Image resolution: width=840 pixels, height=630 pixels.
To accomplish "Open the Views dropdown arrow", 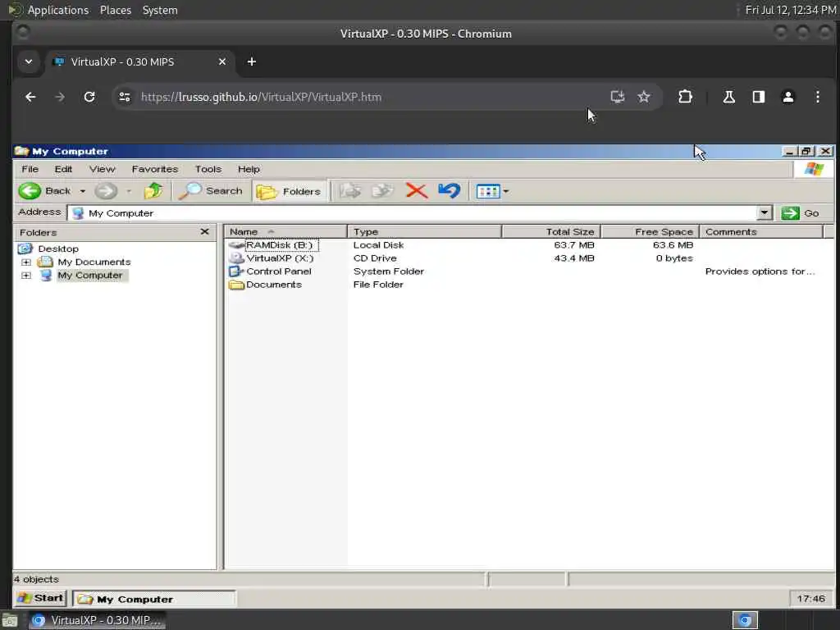I will pos(505,191).
